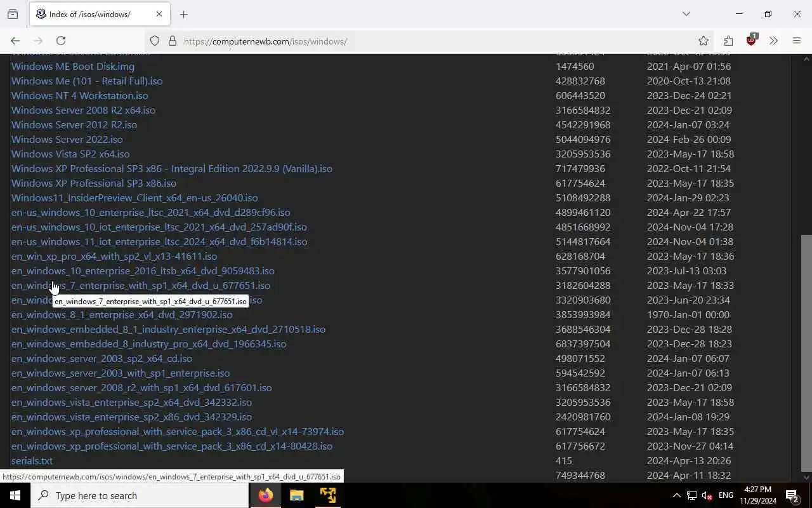Open XP professional SP3 vl_x14-73974 iso

(178, 431)
